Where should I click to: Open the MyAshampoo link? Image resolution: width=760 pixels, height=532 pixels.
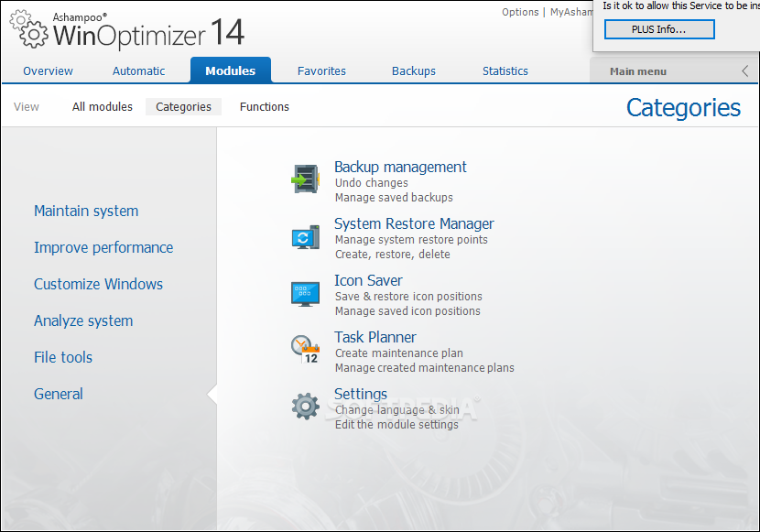point(571,12)
